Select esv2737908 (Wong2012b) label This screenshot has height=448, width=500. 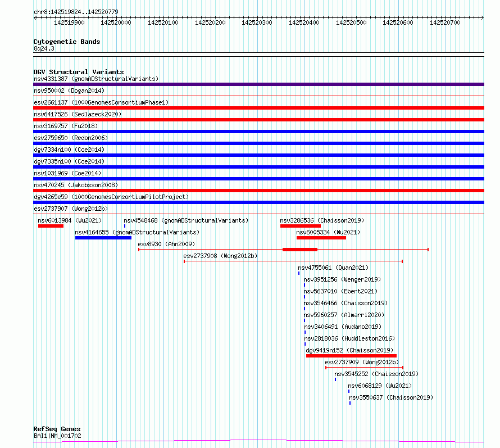(x=220, y=256)
